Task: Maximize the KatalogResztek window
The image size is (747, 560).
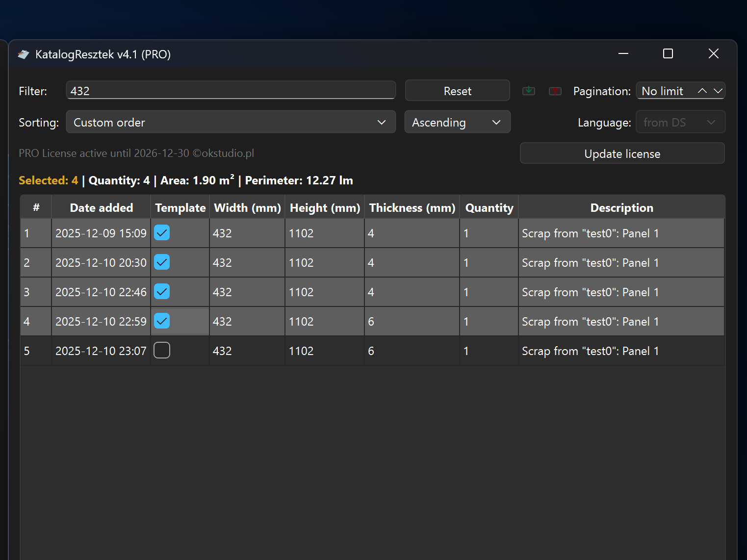Action: [x=668, y=54]
